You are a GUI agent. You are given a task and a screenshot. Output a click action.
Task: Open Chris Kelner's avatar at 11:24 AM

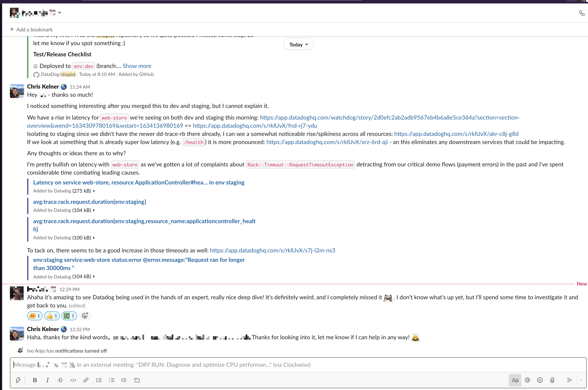(17, 91)
